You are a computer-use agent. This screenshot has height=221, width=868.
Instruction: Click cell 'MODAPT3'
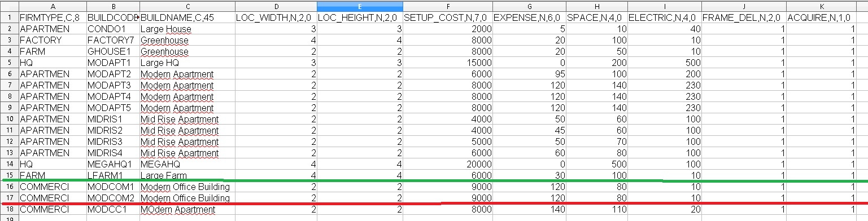tap(112, 85)
